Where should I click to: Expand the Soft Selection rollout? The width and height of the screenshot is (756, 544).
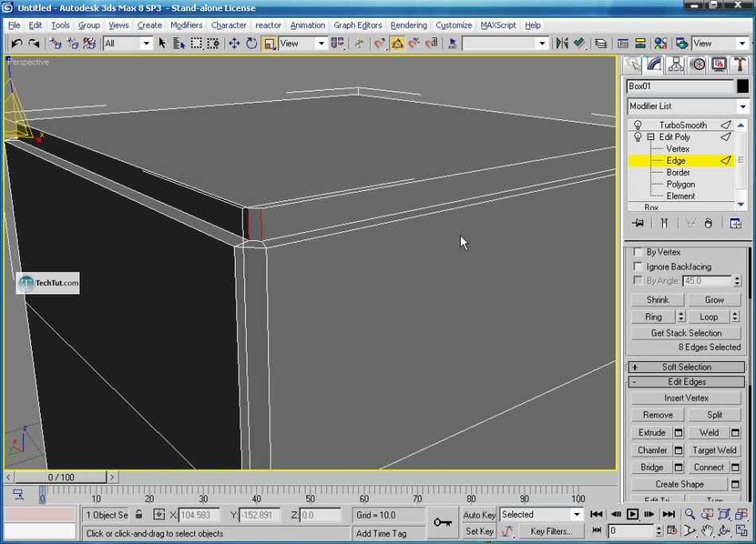click(687, 367)
